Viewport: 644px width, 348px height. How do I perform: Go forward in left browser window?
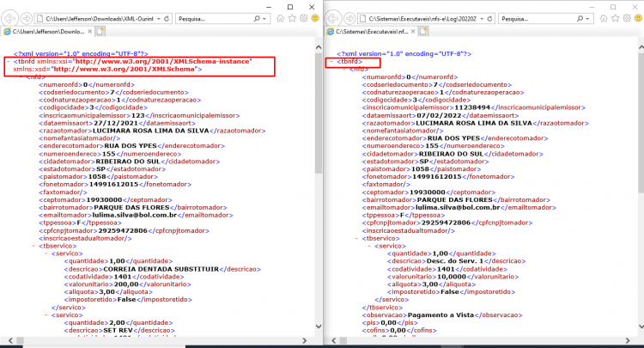click(x=26, y=19)
